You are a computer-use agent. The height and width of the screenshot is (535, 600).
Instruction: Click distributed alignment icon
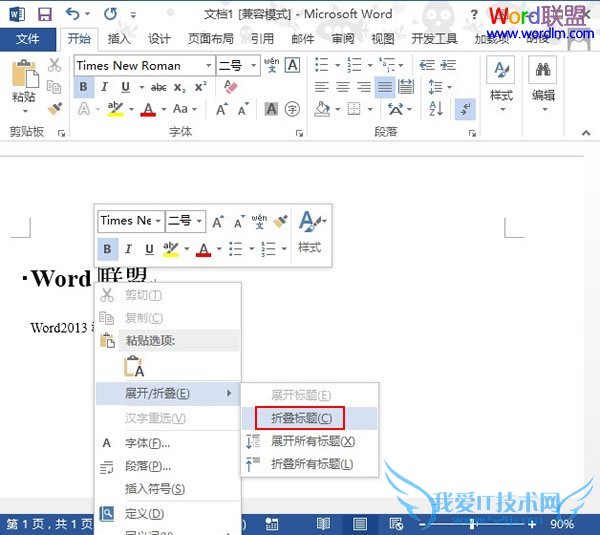tap(406, 87)
